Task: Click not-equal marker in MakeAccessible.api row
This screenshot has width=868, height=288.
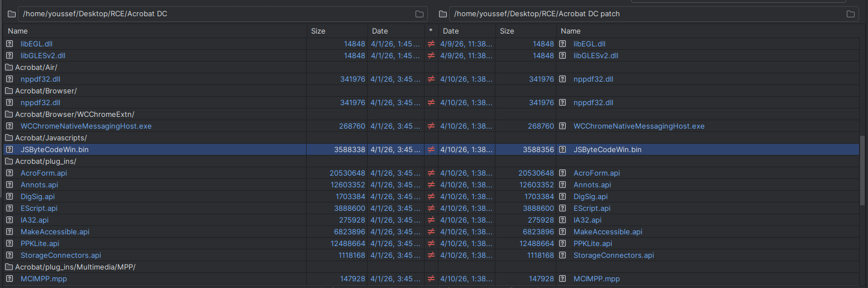Action: (431, 232)
